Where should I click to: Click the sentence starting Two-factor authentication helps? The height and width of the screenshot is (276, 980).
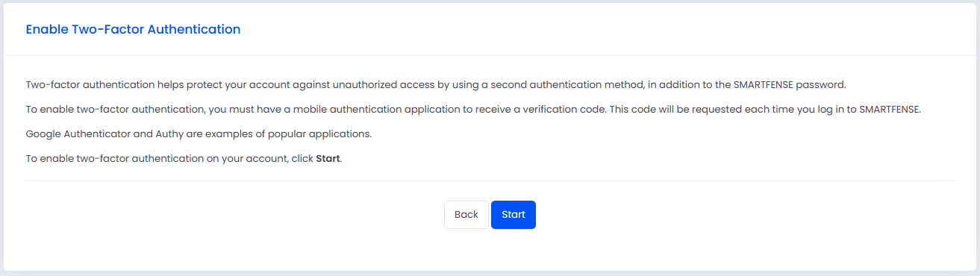click(x=436, y=84)
